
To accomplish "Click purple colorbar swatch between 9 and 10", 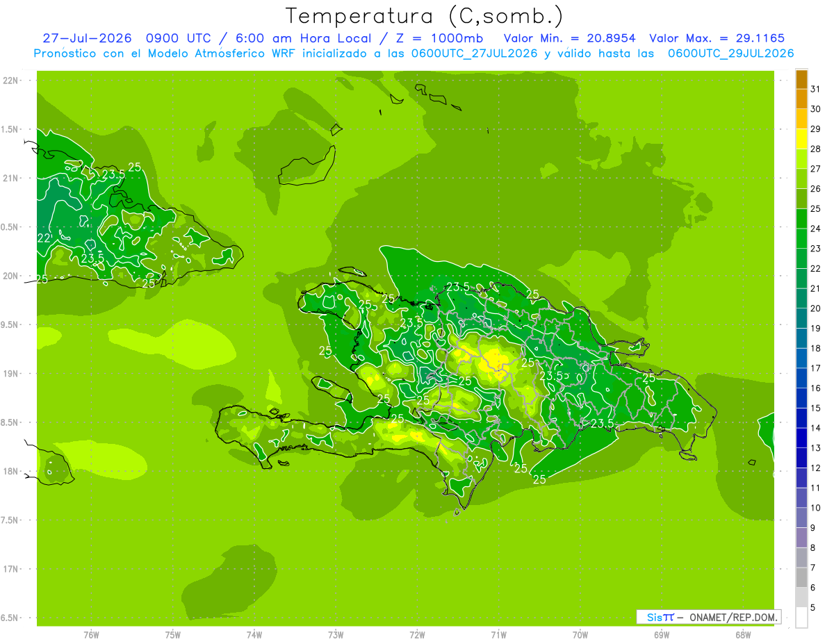I will tap(801, 518).
